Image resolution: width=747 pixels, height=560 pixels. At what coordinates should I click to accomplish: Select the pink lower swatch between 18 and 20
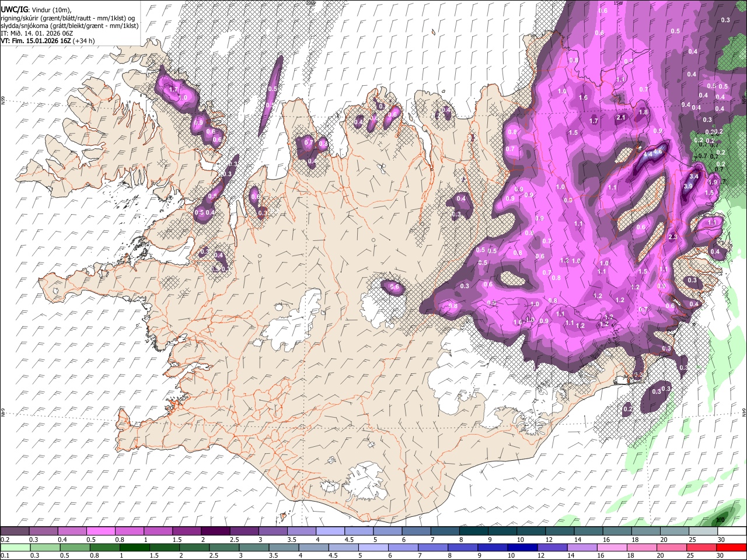(642, 547)
